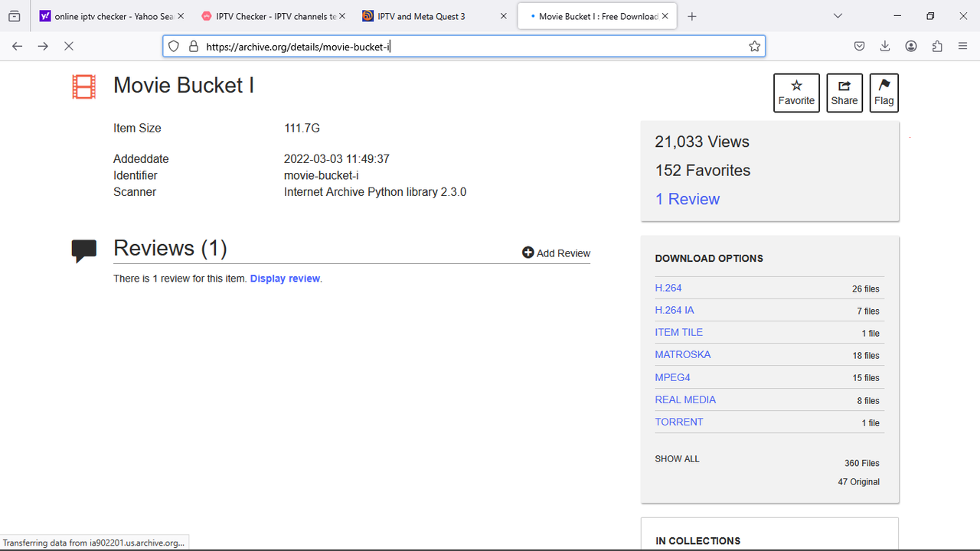Viewport: 980px width, 551px height.
Task: Click the Addeddate value 2022-03-03
Action: tap(337, 159)
